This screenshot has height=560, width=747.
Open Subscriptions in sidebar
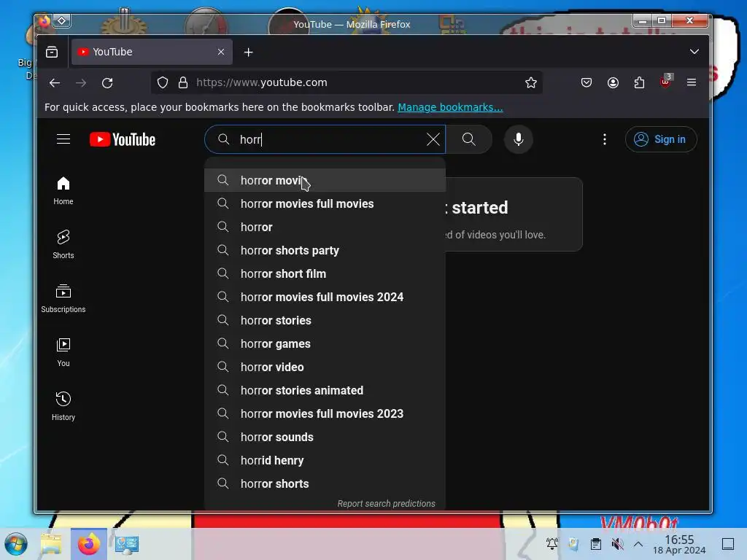[63, 298]
